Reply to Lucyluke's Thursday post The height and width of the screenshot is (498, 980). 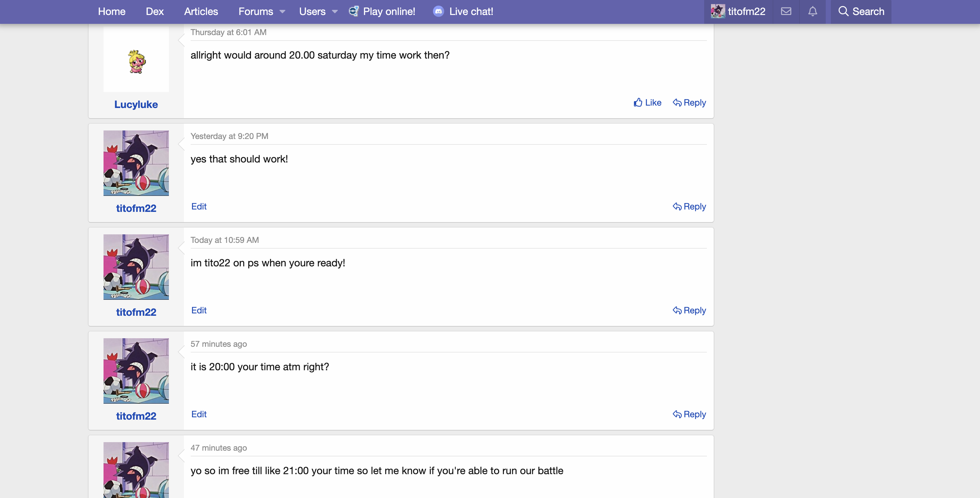pos(689,103)
